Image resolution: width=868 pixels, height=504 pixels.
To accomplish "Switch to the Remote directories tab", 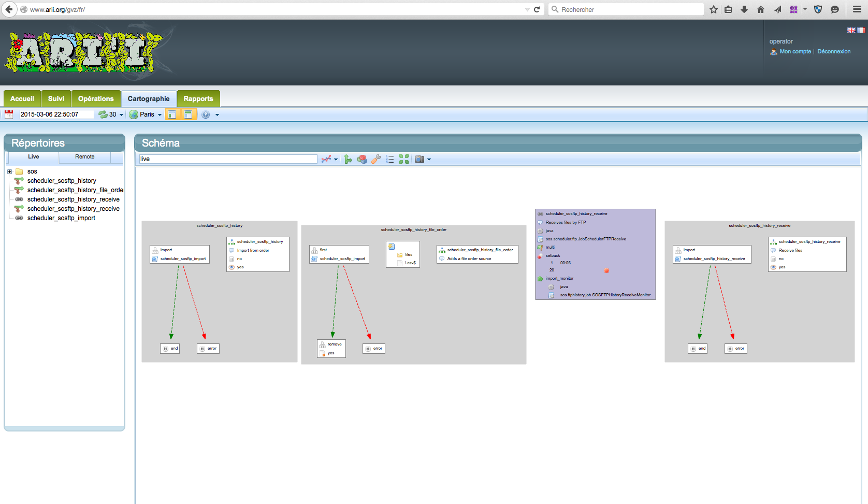I will point(84,157).
